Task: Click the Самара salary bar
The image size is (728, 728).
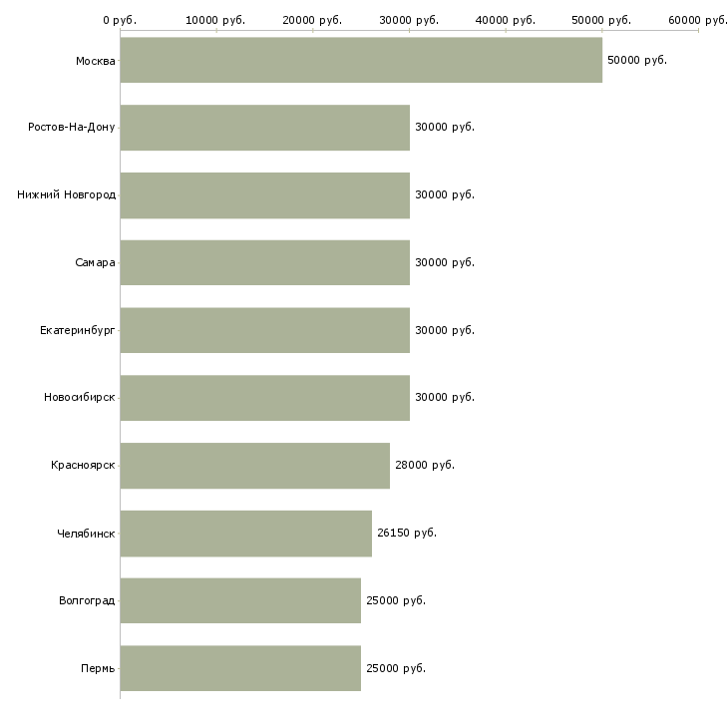Action: (264, 262)
